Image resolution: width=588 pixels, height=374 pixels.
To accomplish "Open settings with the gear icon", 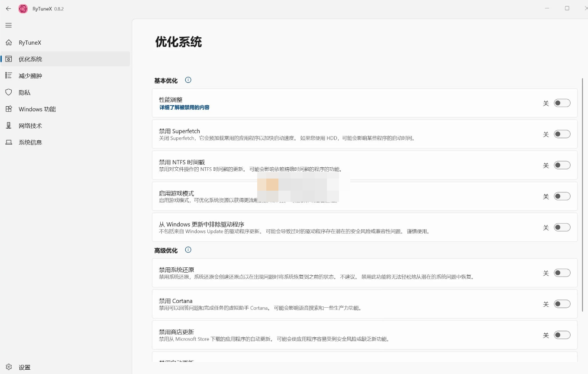I will pos(9,367).
